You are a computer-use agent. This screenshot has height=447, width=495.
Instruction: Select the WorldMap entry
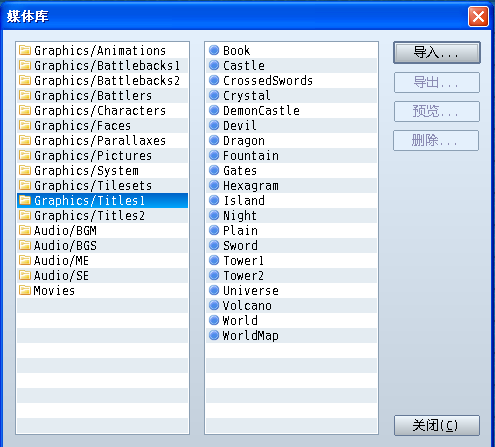291,335
